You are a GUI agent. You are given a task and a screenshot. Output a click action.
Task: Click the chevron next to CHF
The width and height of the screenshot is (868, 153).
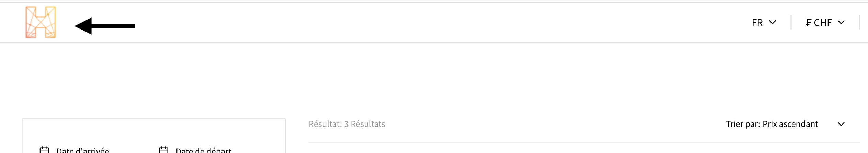[x=841, y=22]
